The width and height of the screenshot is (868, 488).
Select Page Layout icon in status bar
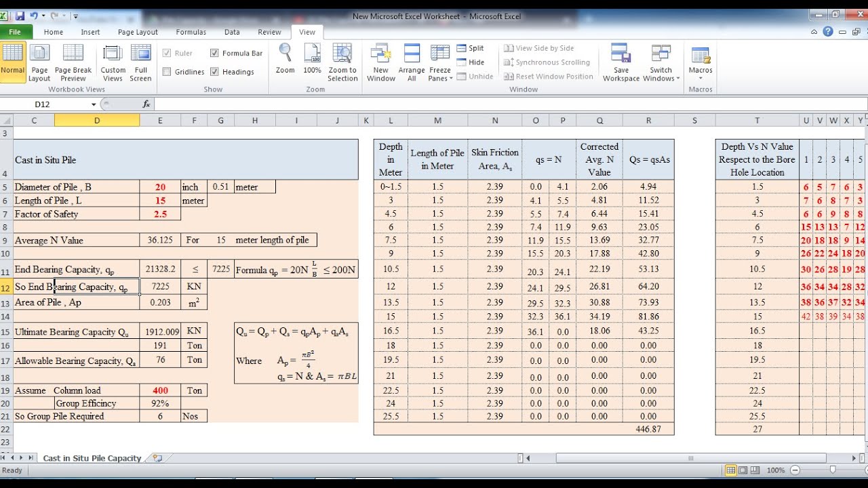[743, 470]
